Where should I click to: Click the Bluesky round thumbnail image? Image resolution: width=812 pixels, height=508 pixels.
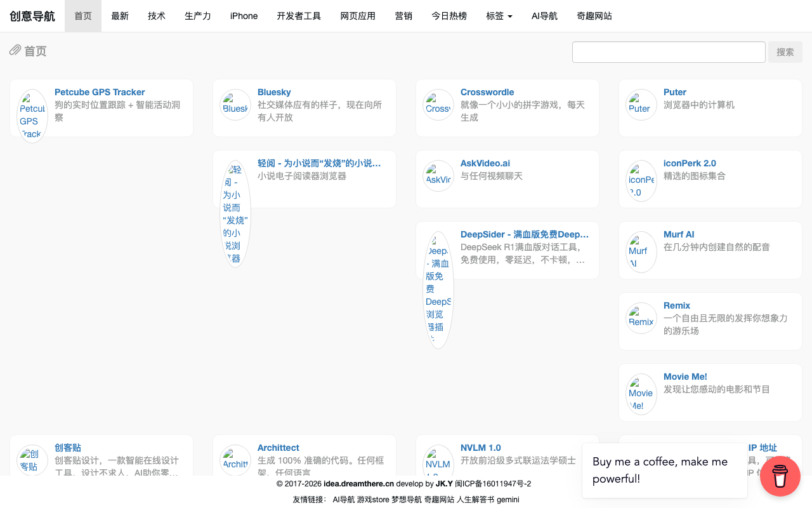coord(235,105)
